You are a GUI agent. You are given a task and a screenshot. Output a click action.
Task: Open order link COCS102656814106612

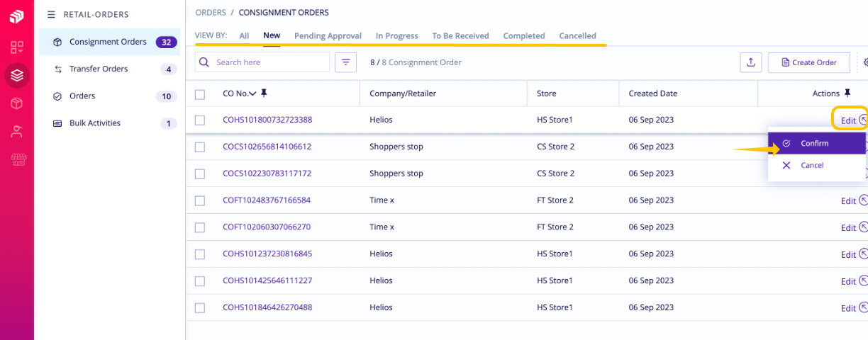pyautogui.click(x=267, y=147)
